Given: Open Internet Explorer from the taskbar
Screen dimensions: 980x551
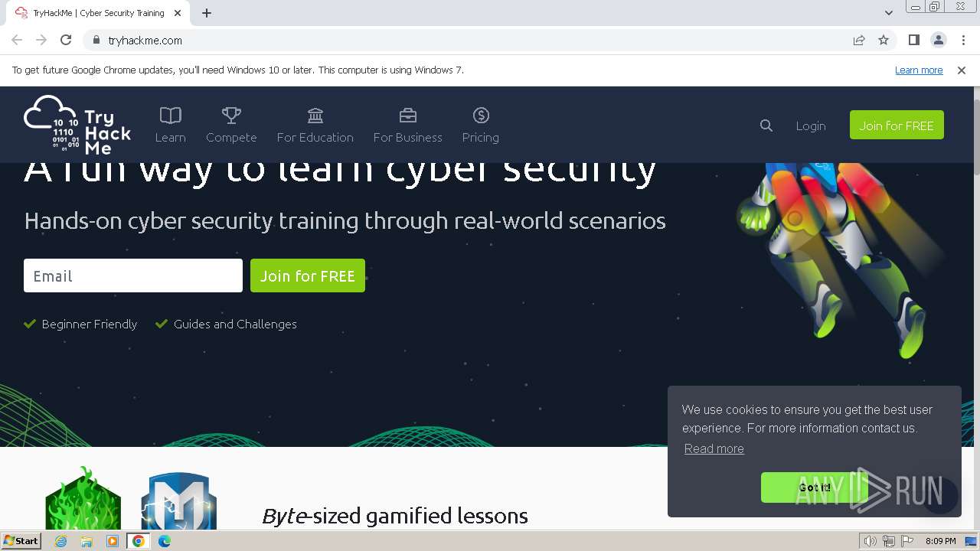Looking at the screenshot, I should pyautogui.click(x=60, y=541).
